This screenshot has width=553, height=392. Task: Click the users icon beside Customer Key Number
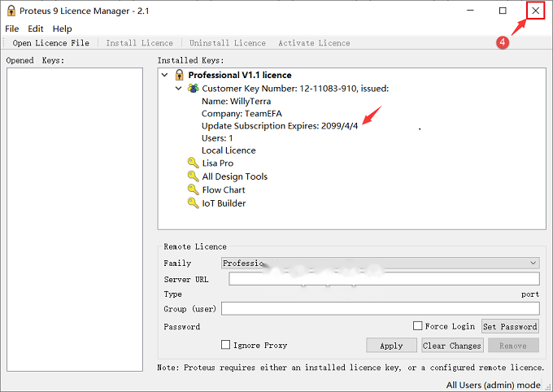click(x=193, y=88)
